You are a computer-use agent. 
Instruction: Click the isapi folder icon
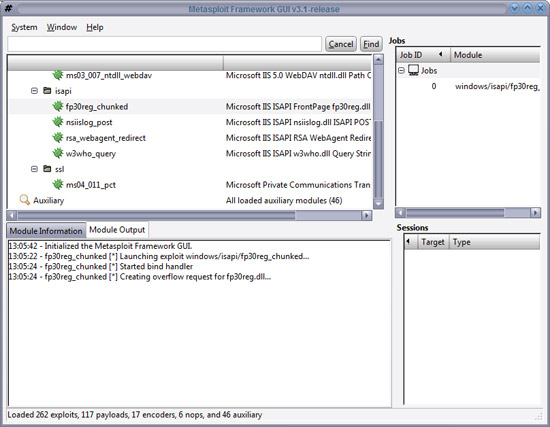(x=47, y=91)
